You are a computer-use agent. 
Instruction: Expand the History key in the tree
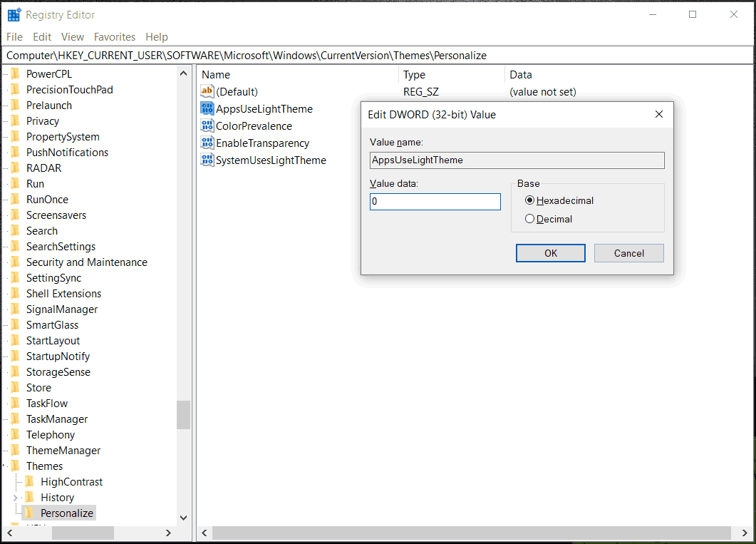(16, 498)
